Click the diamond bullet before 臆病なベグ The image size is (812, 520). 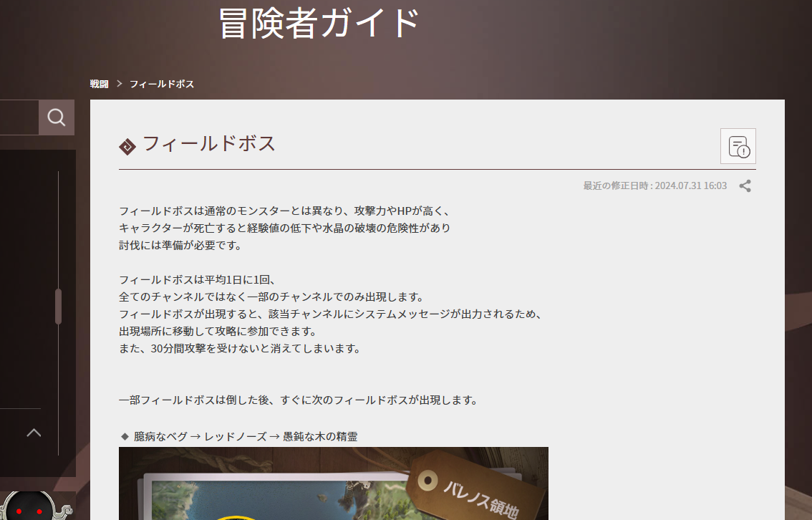click(x=125, y=436)
